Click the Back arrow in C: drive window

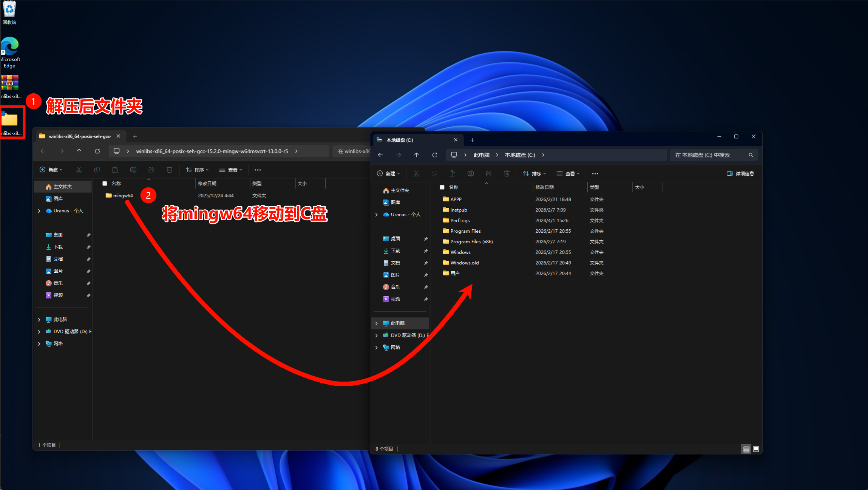click(380, 155)
